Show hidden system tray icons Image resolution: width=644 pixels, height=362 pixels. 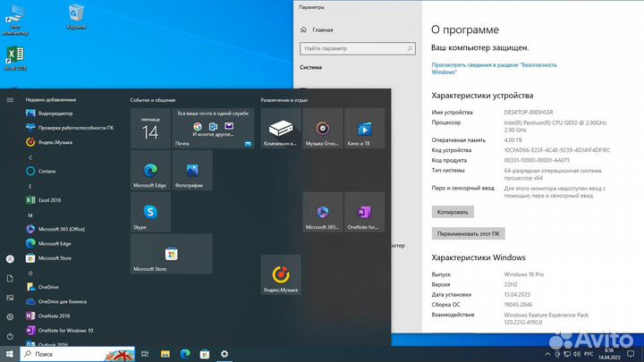click(547, 354)
